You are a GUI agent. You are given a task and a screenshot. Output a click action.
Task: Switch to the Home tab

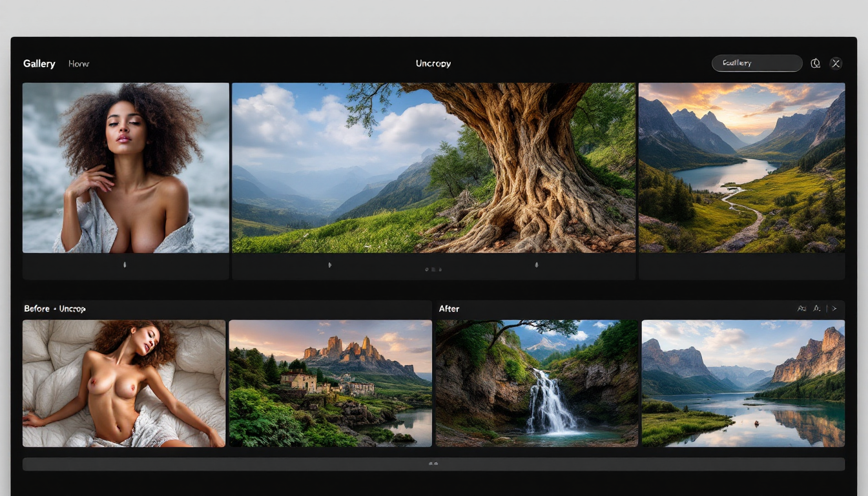click(79, 64)
